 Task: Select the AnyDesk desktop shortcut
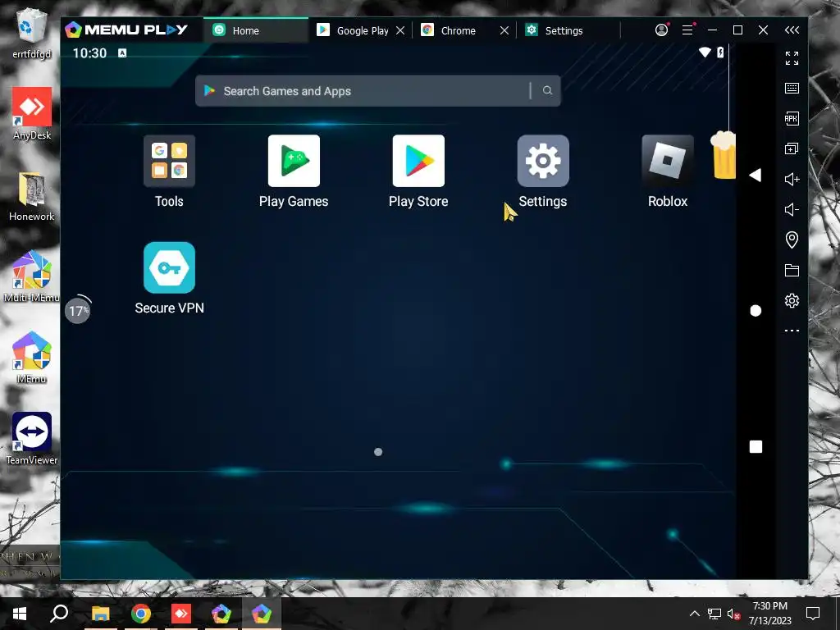coord(32,113)
